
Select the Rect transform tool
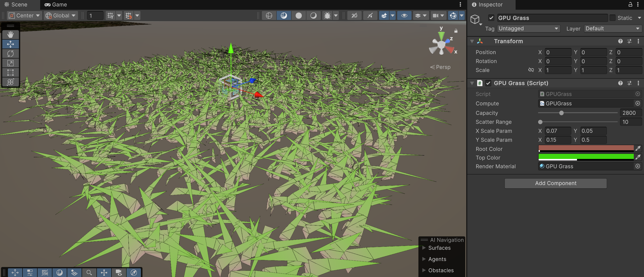tap(10, 73)
